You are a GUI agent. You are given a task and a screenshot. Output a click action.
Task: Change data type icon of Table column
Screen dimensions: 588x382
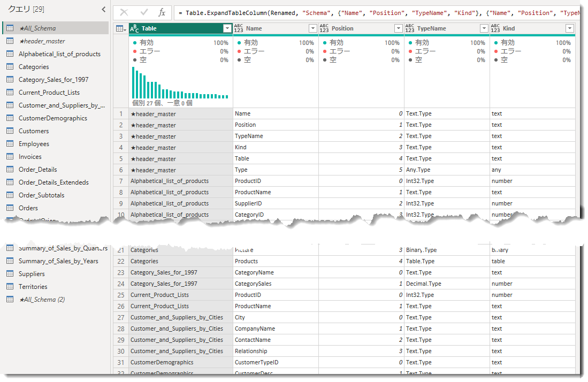(134, 28)
